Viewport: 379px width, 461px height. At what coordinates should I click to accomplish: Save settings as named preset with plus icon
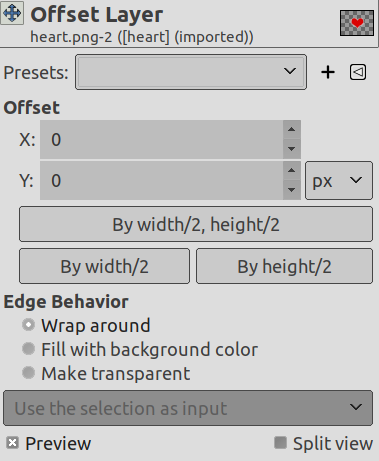point(328,72)
